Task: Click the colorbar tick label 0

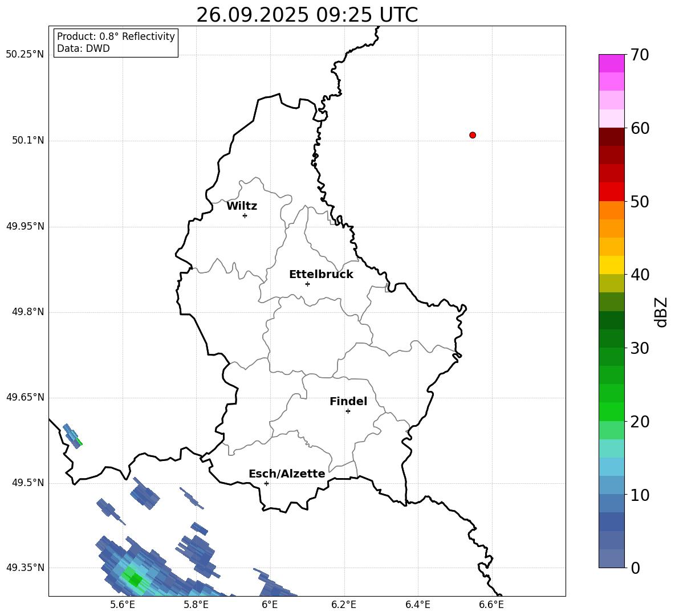Action: (x=635, y=568)
